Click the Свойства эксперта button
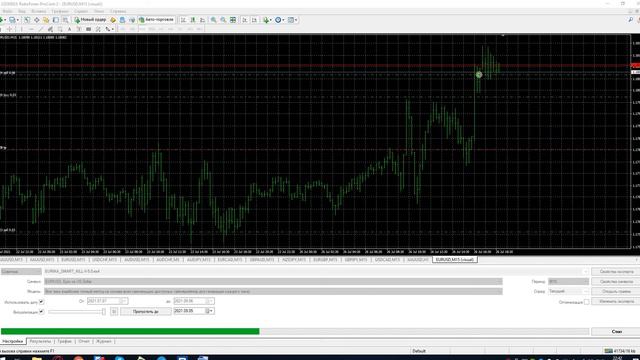 [616, 271]
